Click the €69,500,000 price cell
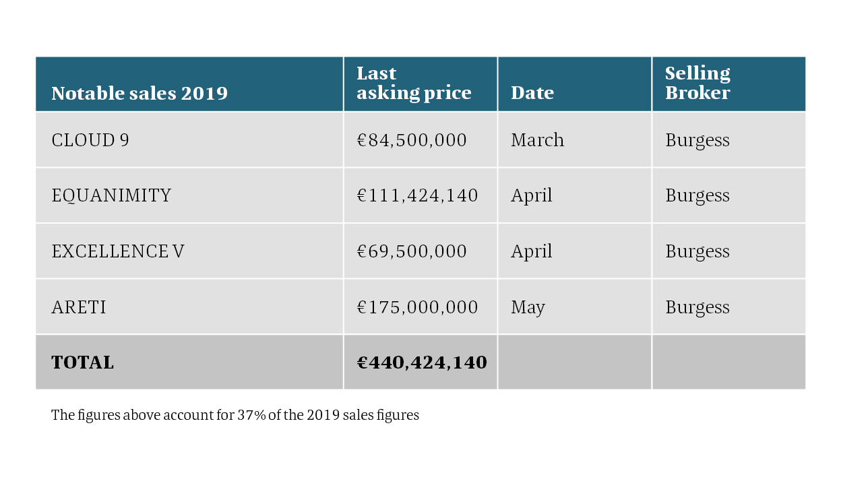This screenshot has height=504, width=868. click(421, 251)
